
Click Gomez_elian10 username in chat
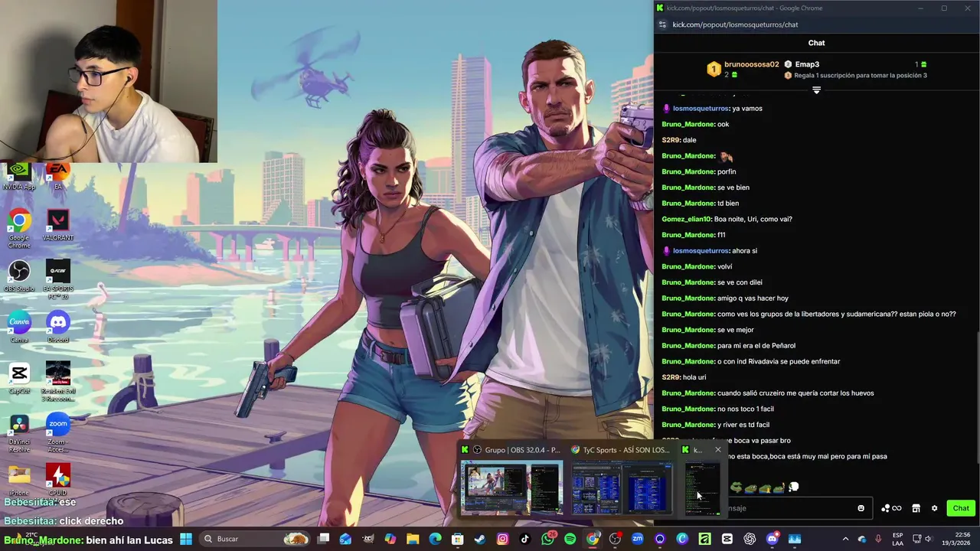coord(686,219)
